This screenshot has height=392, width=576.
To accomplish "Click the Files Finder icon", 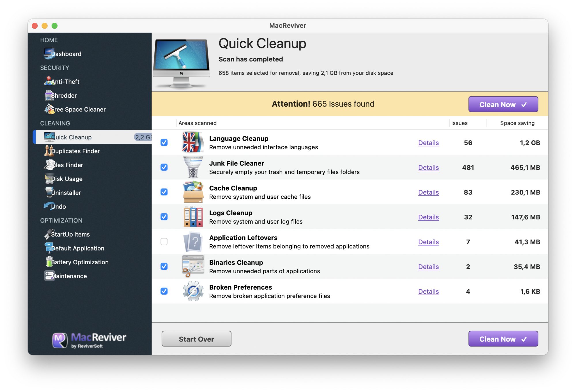I will tap(49, 165).
